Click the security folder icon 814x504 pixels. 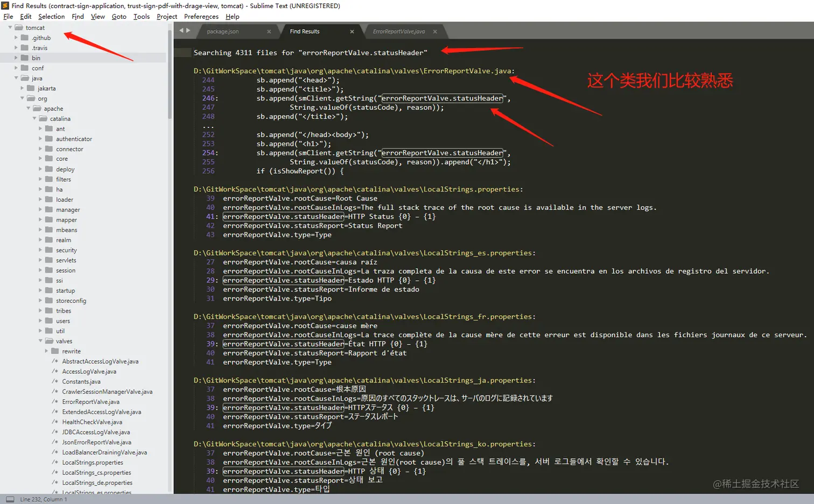49,250
